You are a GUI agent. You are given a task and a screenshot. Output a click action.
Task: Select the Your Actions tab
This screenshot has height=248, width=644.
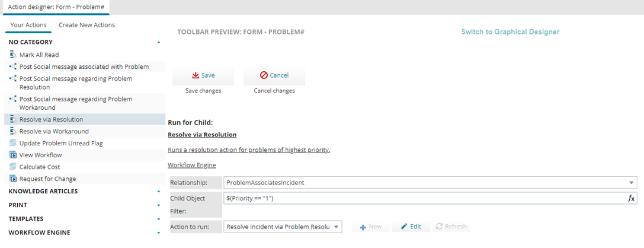28,25
